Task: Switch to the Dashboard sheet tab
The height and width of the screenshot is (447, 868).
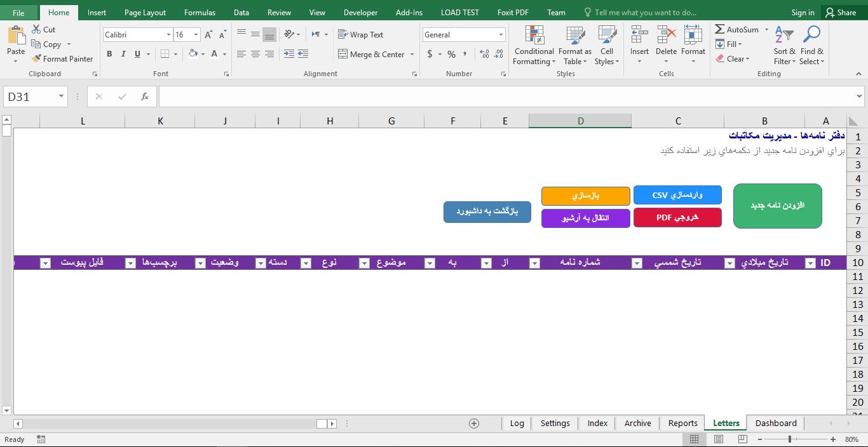Action: [775, 424]
